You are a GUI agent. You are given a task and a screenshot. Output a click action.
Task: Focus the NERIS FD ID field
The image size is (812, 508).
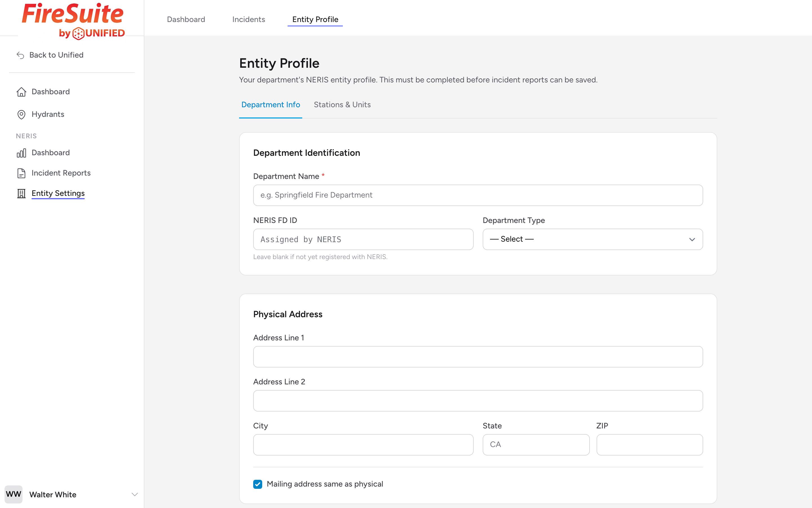[363, 239]
